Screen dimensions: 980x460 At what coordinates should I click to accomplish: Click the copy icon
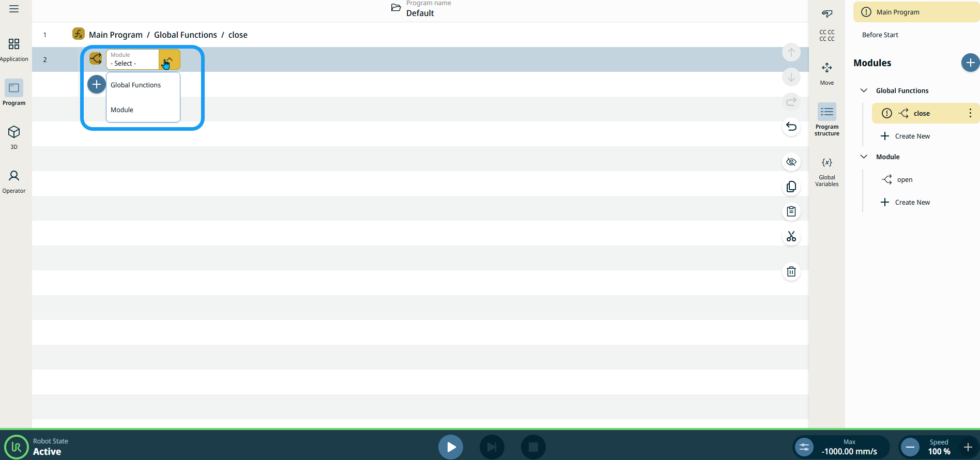[791, 187]
